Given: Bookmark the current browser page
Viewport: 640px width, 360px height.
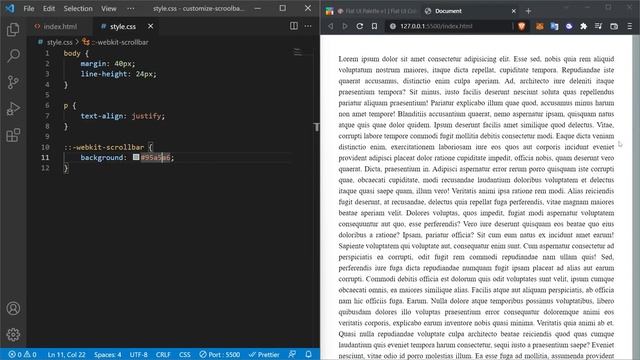Looking at the screenshot, I should coord(374,26).
